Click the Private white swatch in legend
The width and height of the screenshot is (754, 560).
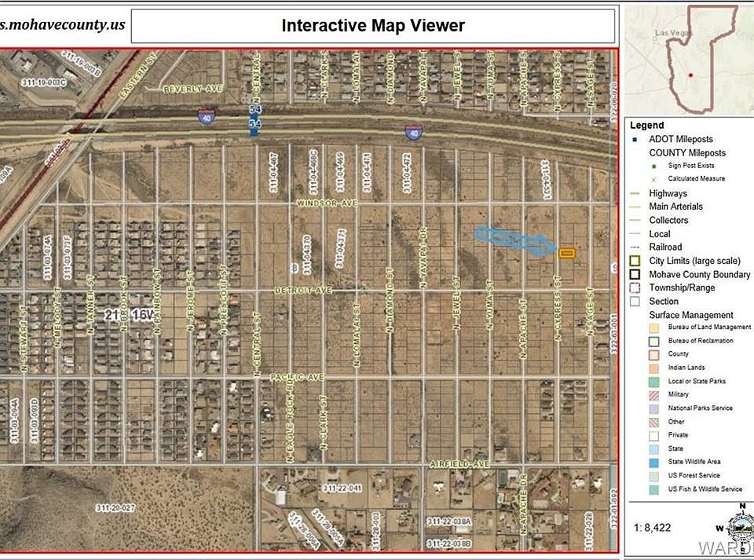point(653,436)
